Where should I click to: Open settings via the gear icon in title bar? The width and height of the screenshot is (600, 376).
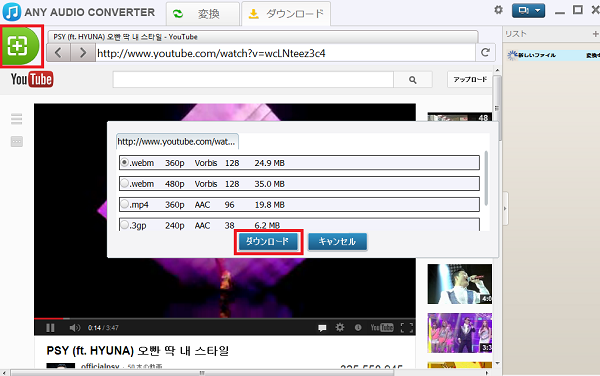coord(498,10)
